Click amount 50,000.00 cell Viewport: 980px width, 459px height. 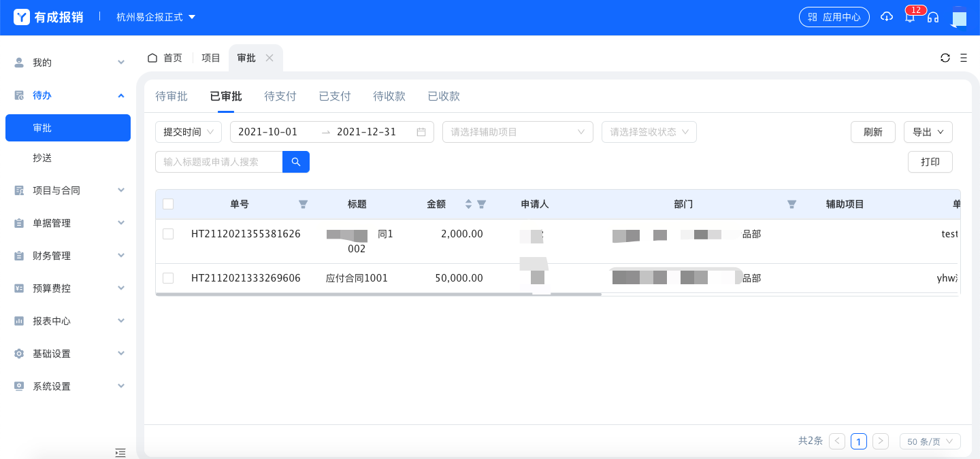[x=459, y=278]
